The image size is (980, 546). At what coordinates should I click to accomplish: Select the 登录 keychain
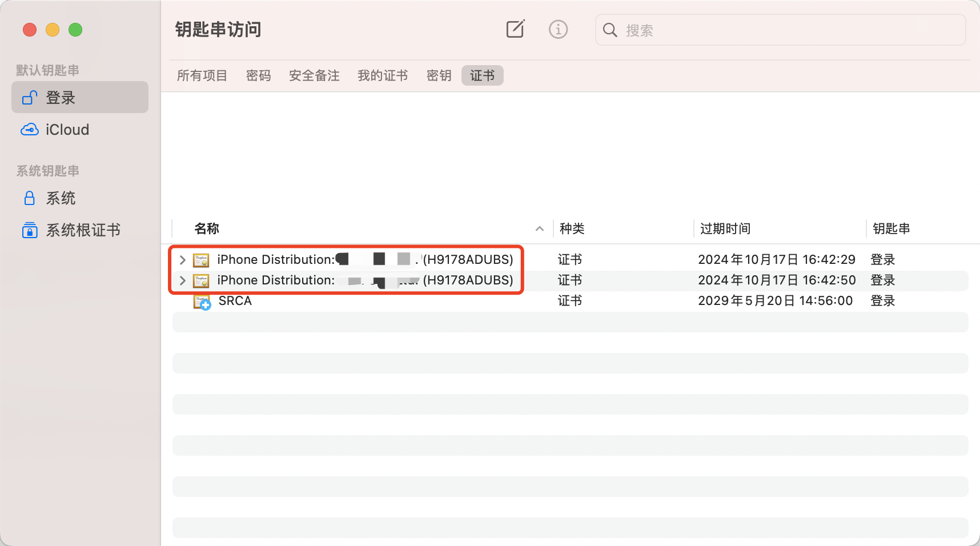pos(80,97)
